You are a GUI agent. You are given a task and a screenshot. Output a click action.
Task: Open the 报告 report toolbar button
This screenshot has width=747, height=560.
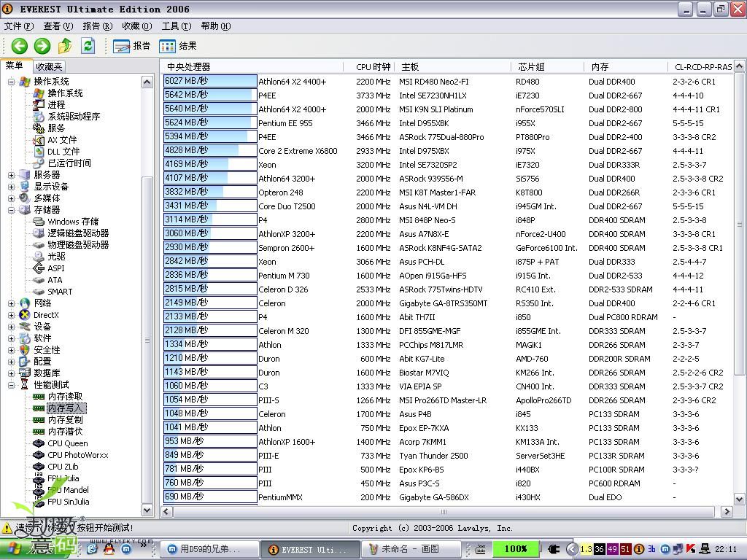pyautogui.click(x=131, y=46)
